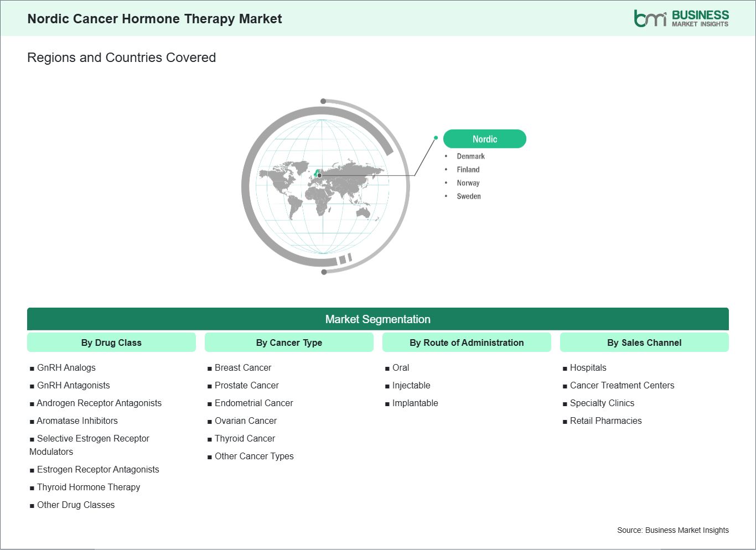Screen dimensions: 756x550
Task: Click the Hospitals bullet marker
Action: tap(565, 367)
